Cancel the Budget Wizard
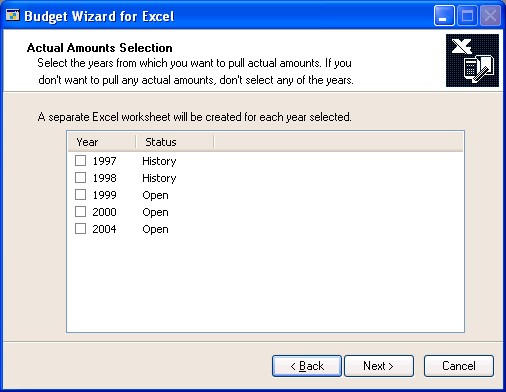Image resolution: width=506 pixels, height=392 pixels. click(459, 366)
